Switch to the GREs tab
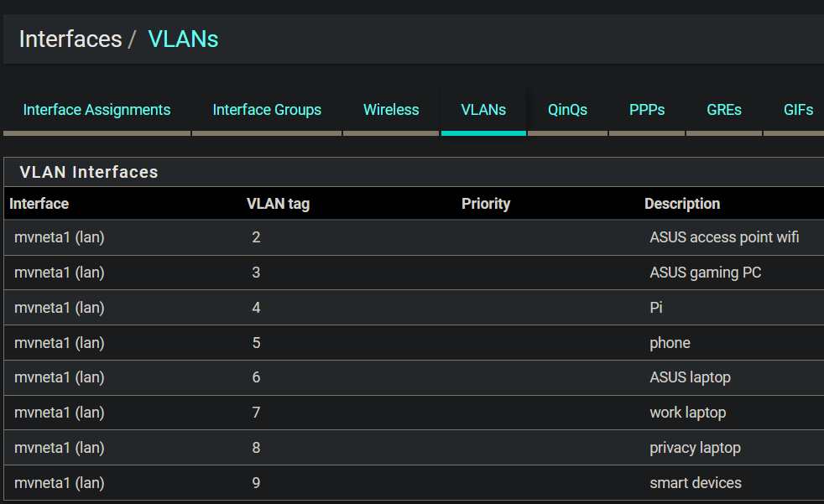The image size is (824, 504). 724,110
